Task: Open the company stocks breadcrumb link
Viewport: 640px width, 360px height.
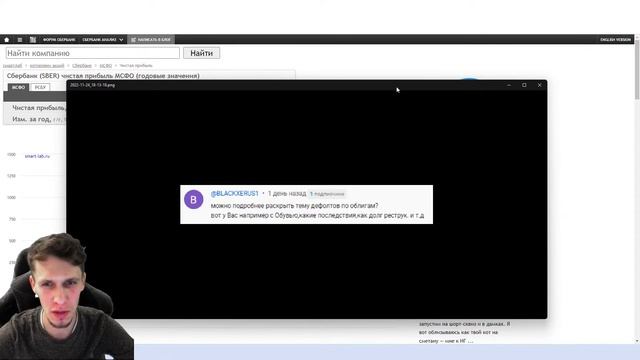Action: point(47,66)
